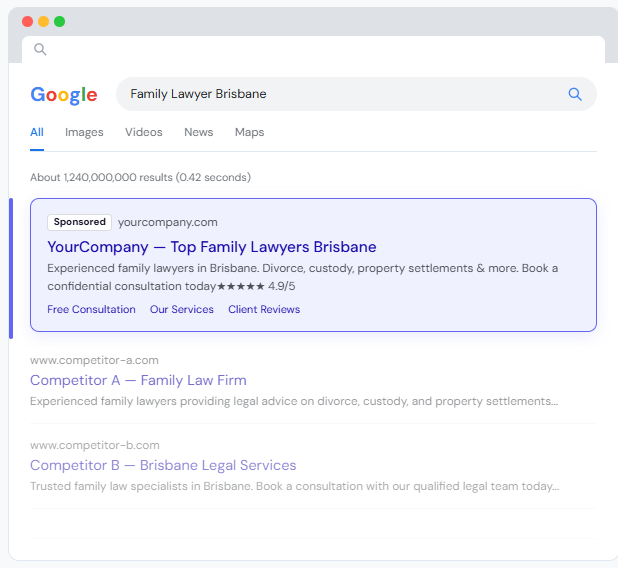618x568 pixels.
Task: Click the blue search icon in Google search box
Action: [575, 94]
